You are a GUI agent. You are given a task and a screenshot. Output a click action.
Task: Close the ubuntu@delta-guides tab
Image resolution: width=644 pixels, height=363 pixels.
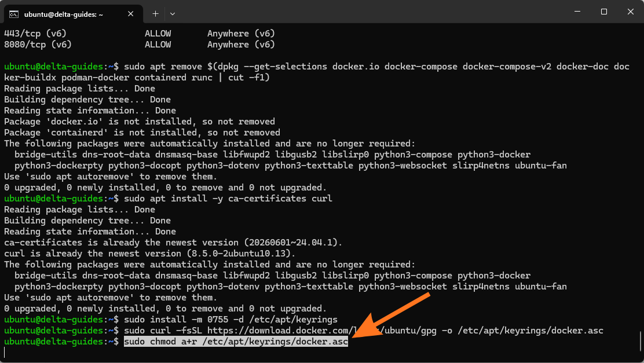131,14
